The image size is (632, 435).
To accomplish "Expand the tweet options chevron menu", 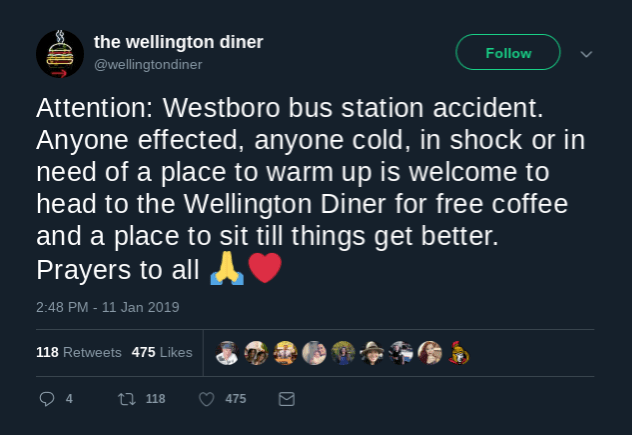I will coord(587,54).
